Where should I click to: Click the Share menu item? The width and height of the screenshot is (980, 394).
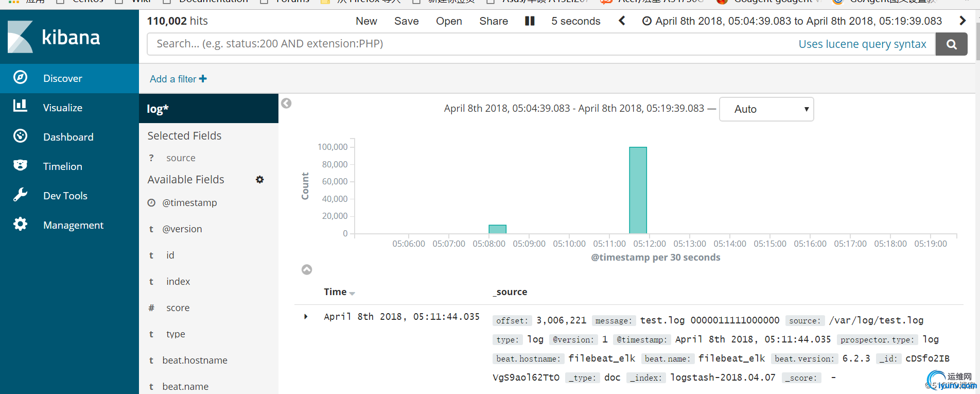click(x=494, y=21)
